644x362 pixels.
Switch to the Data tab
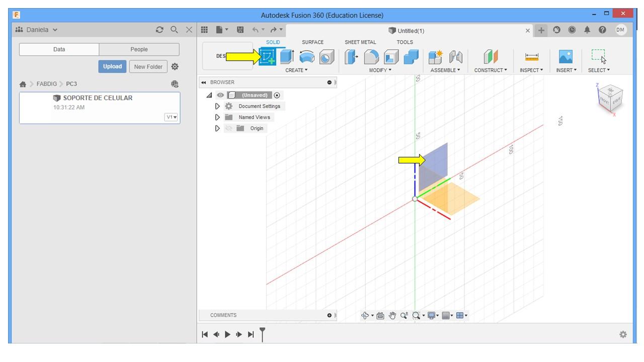(x=59, y=49)
